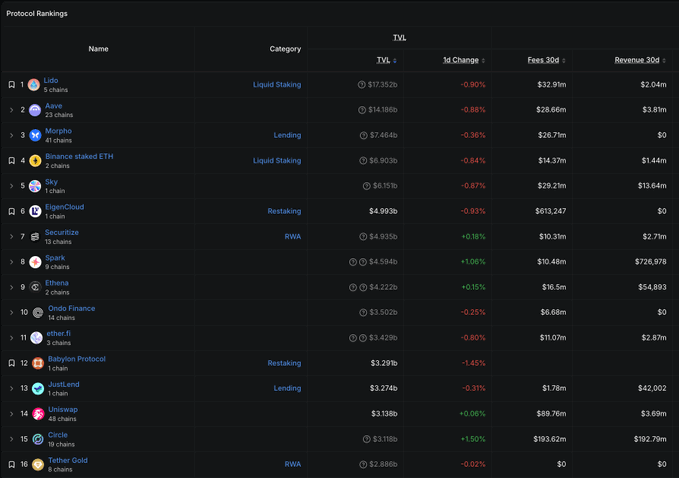
Task: Click the Tether Gold logo icon
Action: click(38, 464)
